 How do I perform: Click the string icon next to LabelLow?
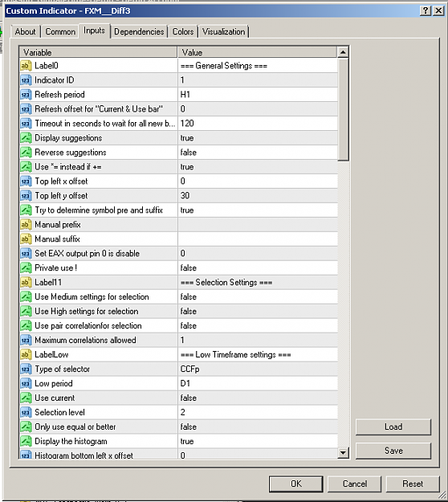coord(26,354)
